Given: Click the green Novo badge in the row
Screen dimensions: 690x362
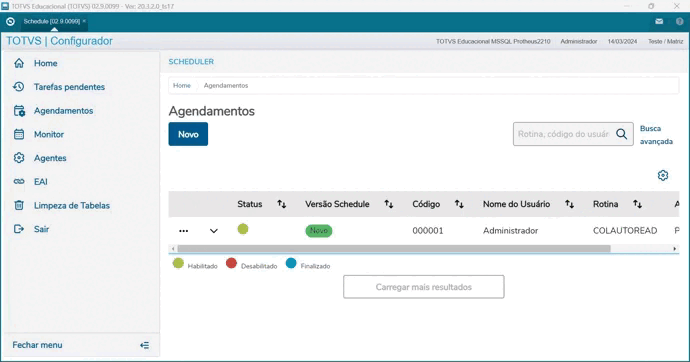Looking at the screenshot, I should tap(319, 230).
